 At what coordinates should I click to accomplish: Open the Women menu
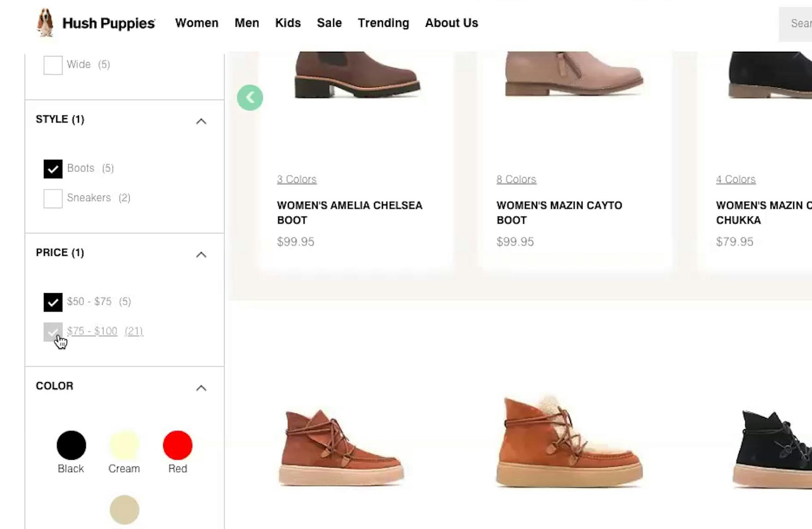coord(197,23)
